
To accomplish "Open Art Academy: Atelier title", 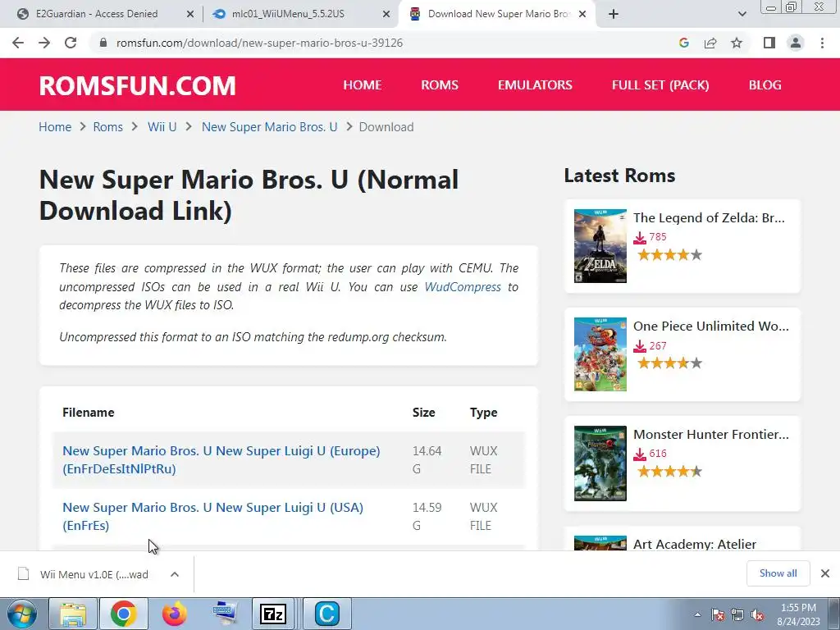I will (695, 544).
